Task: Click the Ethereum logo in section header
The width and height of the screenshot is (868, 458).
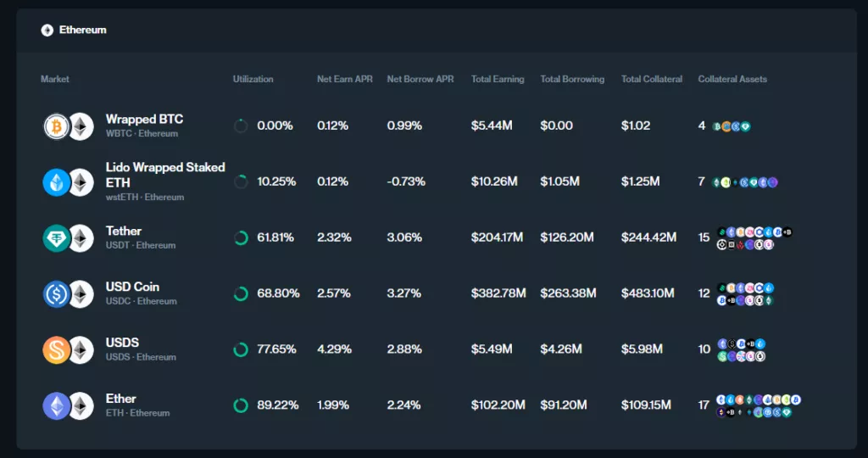Action: (x=47, y=31)
